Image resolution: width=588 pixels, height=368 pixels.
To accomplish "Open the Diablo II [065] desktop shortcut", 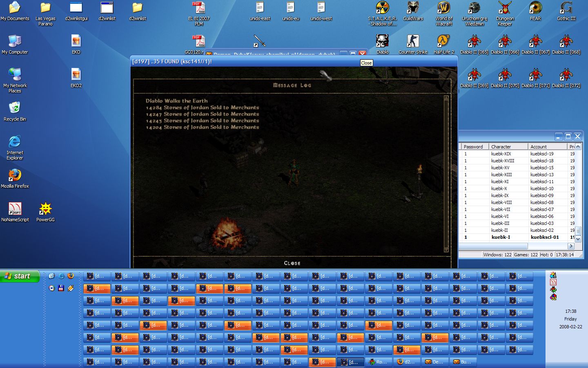I will (474, 44).
